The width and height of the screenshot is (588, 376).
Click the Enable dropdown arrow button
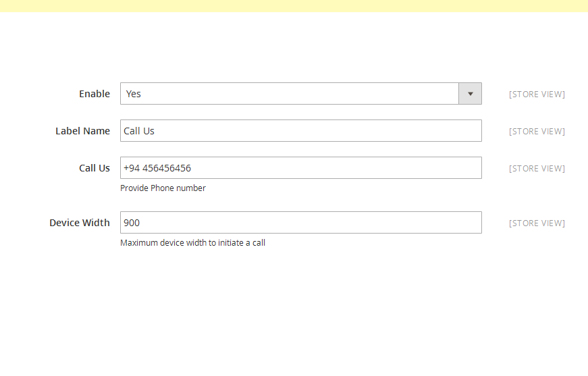[x=470, y=94]
